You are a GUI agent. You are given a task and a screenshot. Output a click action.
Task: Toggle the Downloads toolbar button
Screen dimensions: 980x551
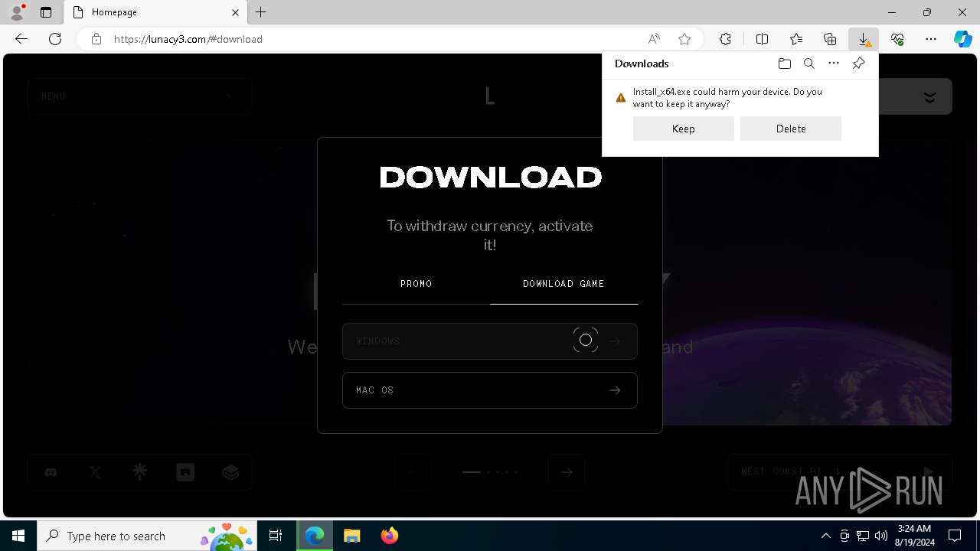(x=864, y=39)
